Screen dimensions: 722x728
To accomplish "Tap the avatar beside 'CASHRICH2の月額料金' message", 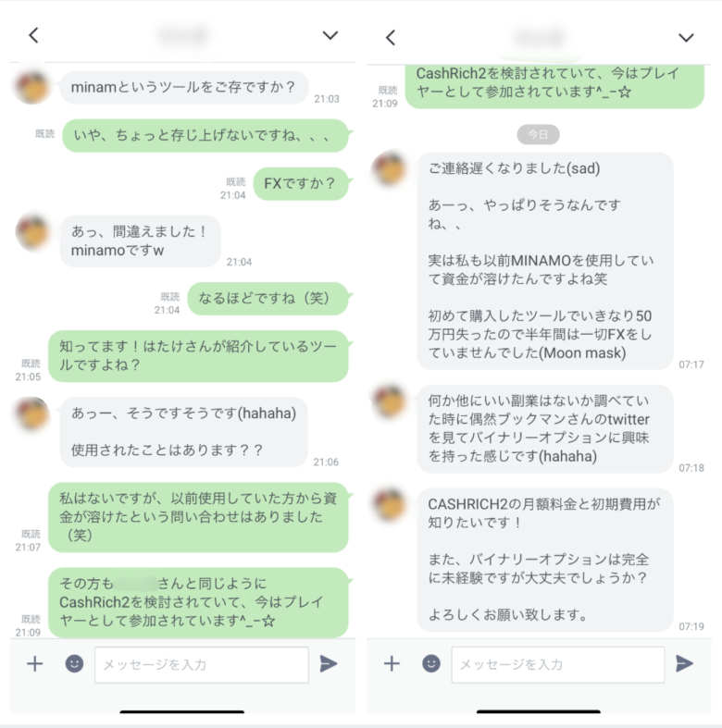I will (390, 505).
